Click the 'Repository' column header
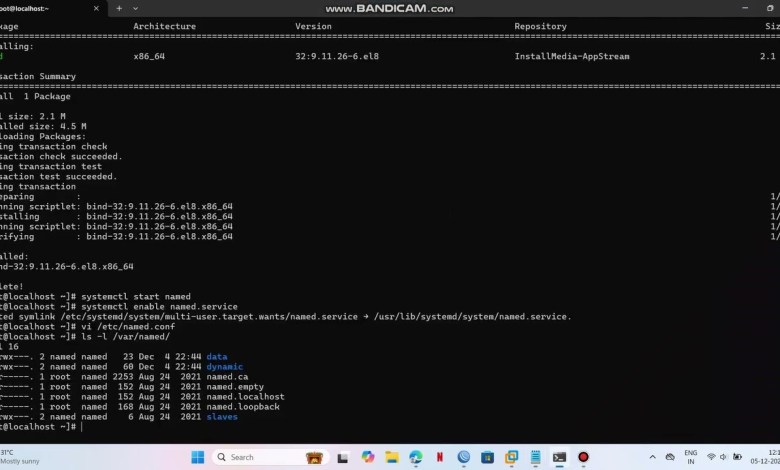The image size is (780, 470). tap(540, 26)
